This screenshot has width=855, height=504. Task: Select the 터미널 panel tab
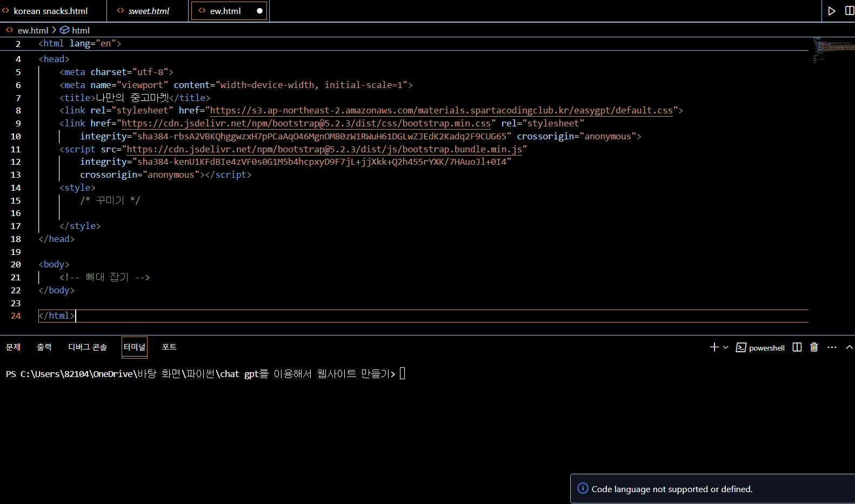tap(135, 347)
